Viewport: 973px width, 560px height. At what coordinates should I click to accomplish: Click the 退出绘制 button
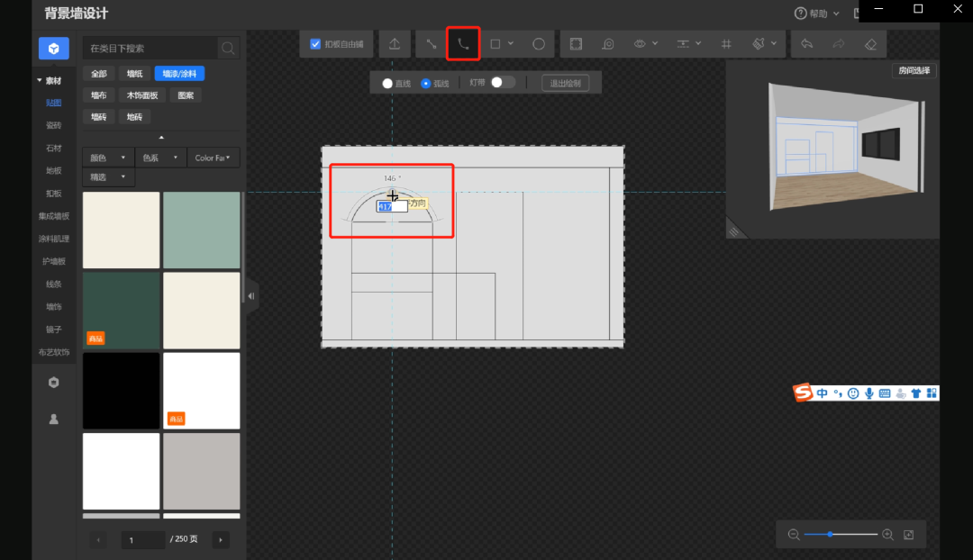(565, 83)
